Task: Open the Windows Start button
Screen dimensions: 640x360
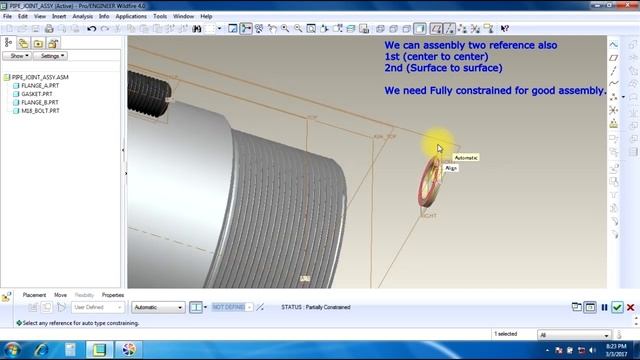Action: 12,350
